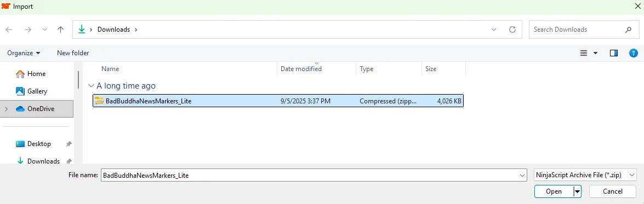
Task: Open the Organize menu
Action: tap(24, 53)
